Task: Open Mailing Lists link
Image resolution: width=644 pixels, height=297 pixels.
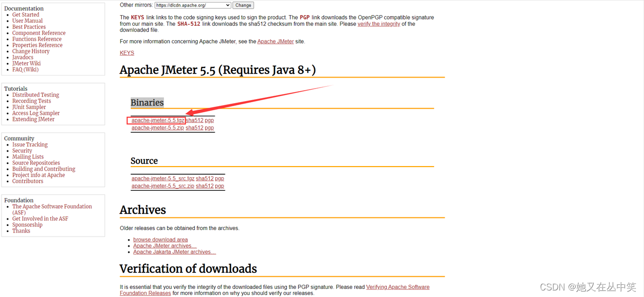Action: pos(28,157)
